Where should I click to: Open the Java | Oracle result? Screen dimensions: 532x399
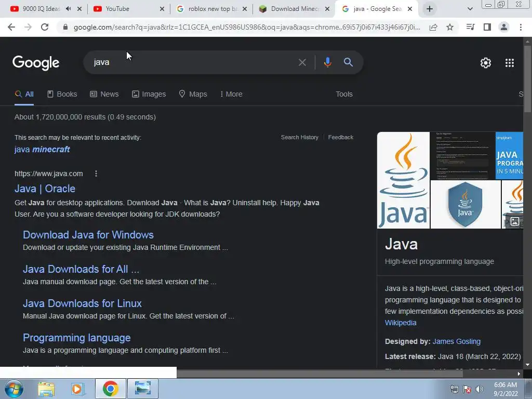[x=45, y=189]
